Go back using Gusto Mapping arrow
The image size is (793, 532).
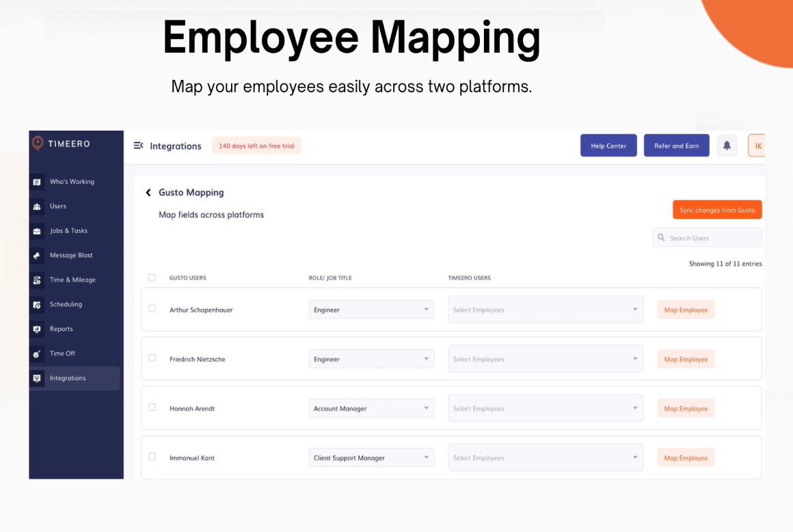tap(148, 192)
